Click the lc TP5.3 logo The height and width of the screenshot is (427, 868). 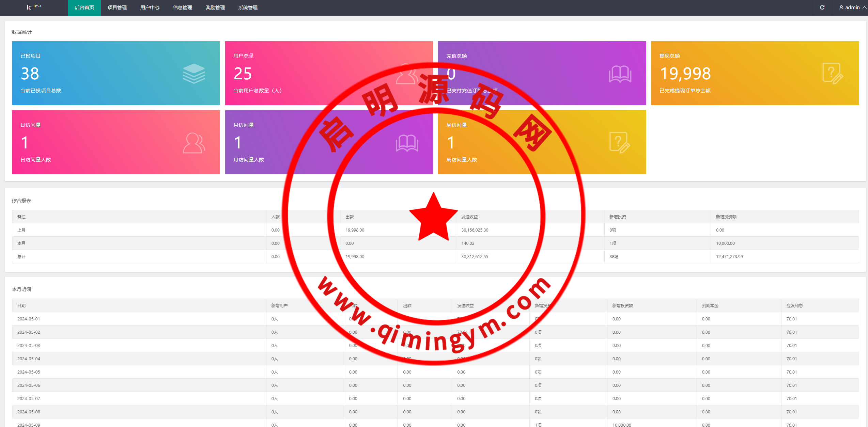pos(33,7)
